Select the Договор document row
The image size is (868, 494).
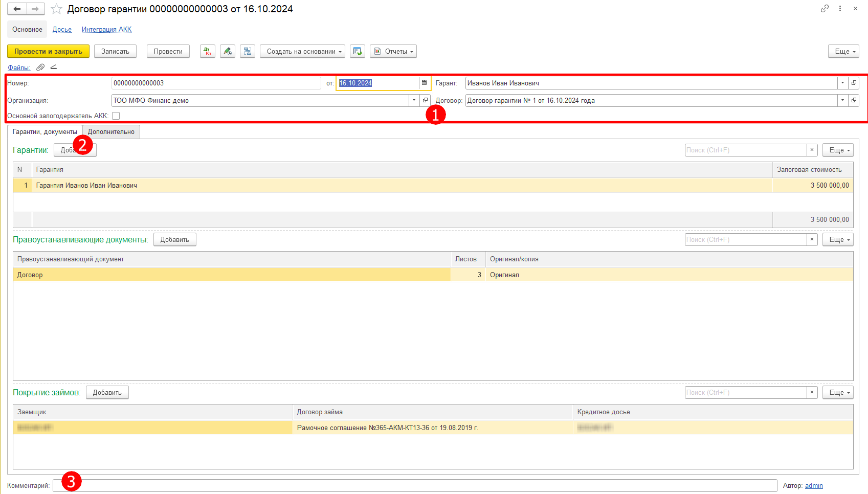pos(232,275)
